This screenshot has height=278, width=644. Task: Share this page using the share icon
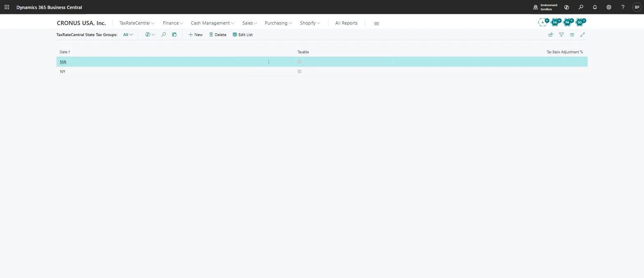[x=550, y=35]
